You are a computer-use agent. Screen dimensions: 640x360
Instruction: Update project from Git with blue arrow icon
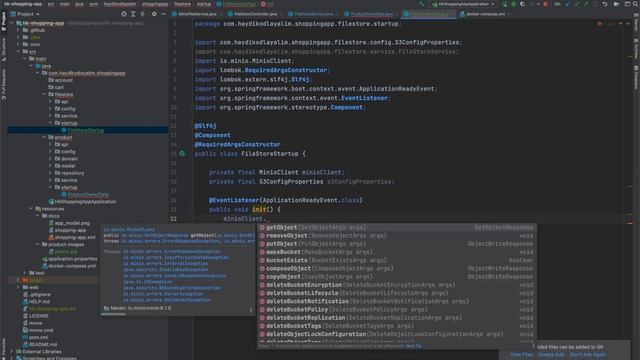click(x=568, y=4)
